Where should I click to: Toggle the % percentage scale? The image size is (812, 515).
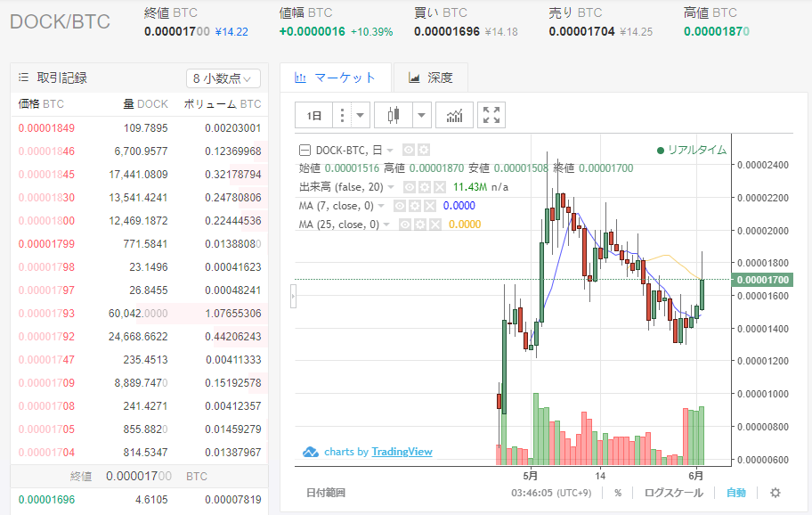(618, 493)
